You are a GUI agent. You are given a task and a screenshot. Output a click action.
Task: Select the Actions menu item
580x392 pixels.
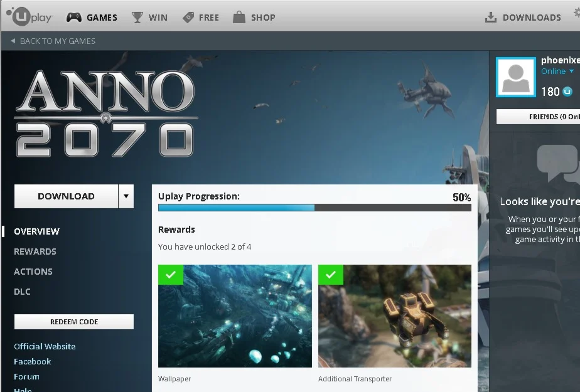[x=33, y=272]
